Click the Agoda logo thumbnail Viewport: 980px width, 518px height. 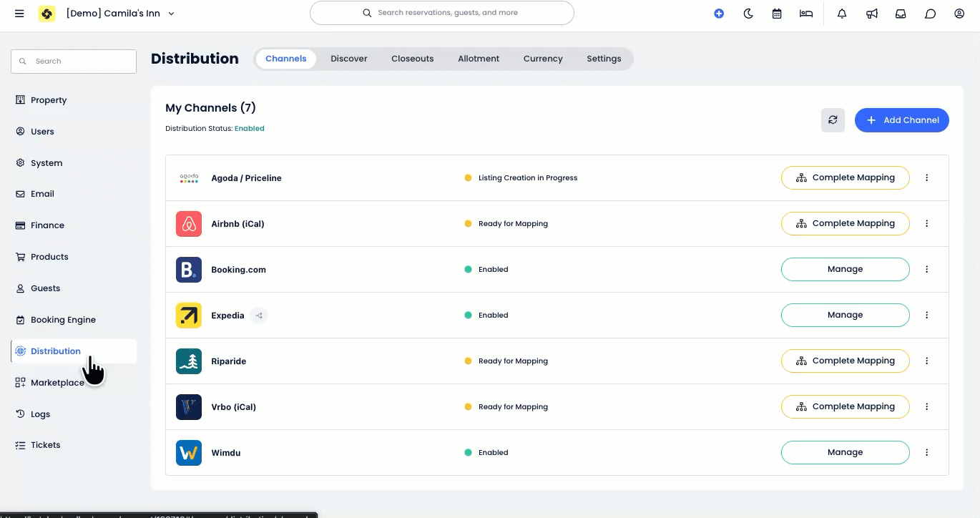[x=189, y=177]
